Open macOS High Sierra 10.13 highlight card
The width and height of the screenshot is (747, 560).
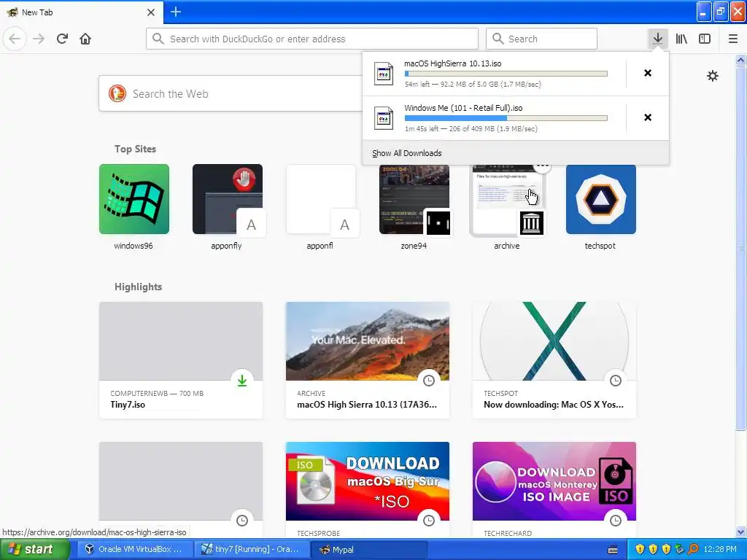click(x=368, y=360)
